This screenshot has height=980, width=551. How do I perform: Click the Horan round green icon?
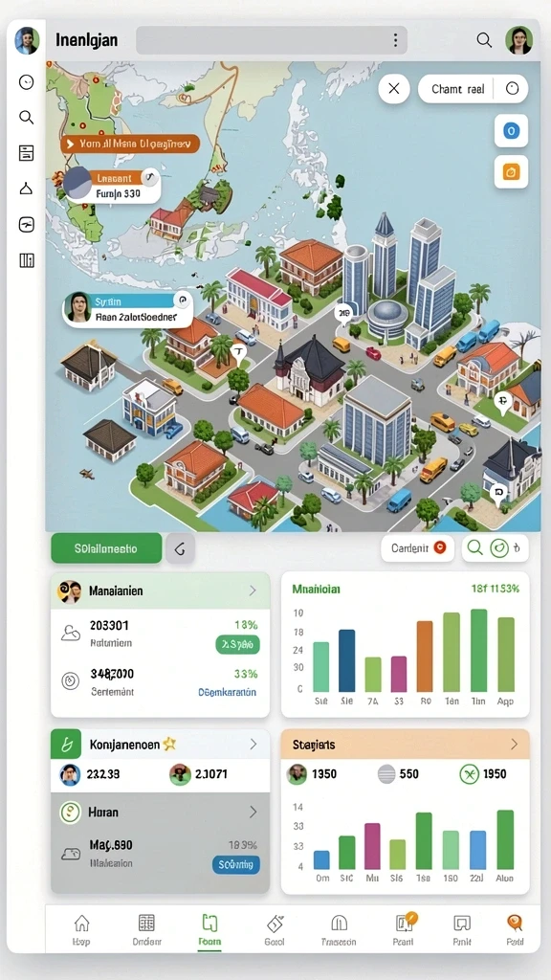(x=71, y=813)
